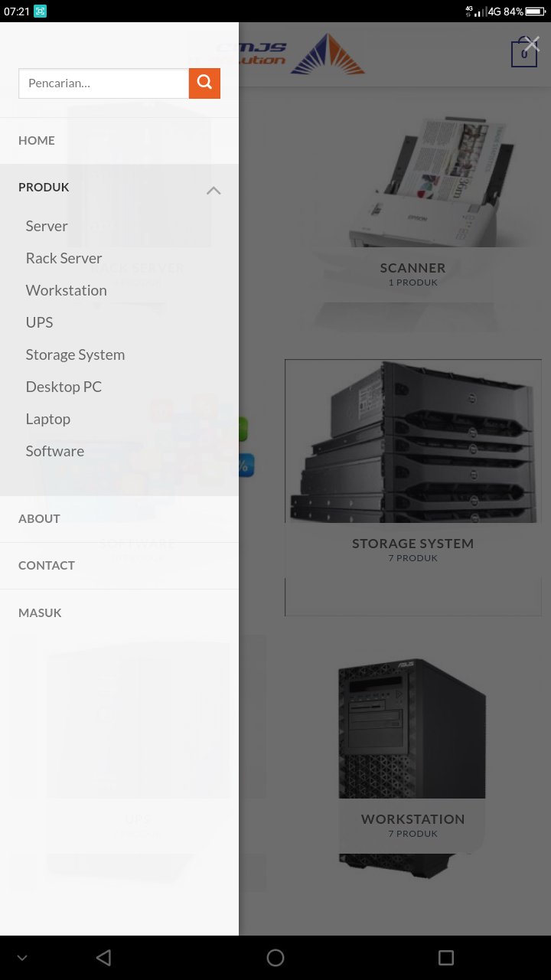
Task: Go to the Laptop submenu link
Action: coord(48,419)
